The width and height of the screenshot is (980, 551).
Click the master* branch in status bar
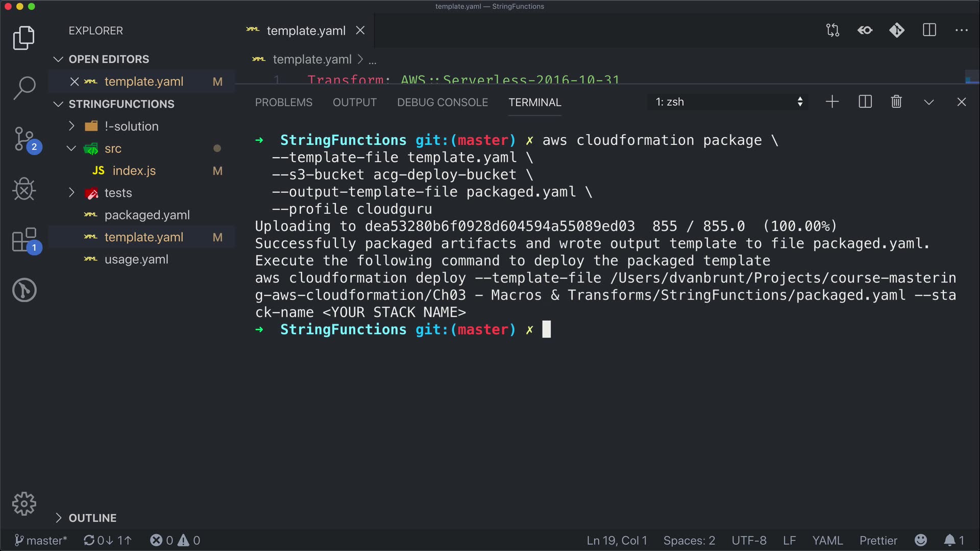tap(41, 540)
